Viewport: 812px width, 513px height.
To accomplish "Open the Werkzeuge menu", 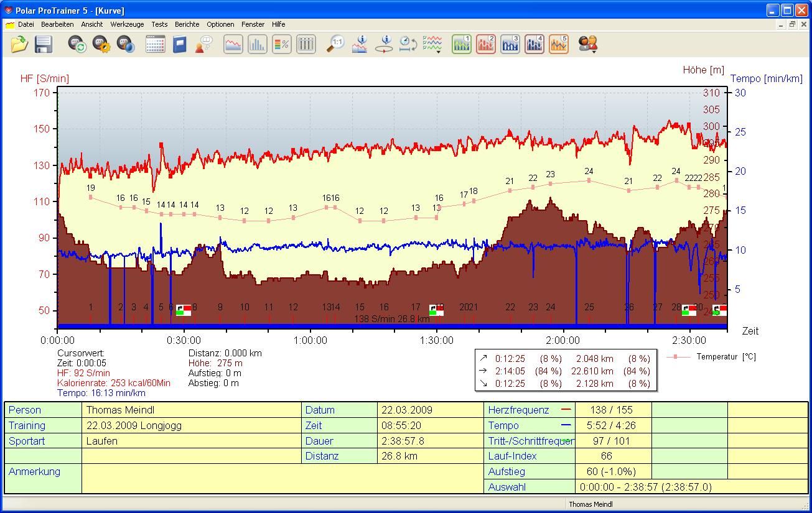I will click(x=127, y=24).
